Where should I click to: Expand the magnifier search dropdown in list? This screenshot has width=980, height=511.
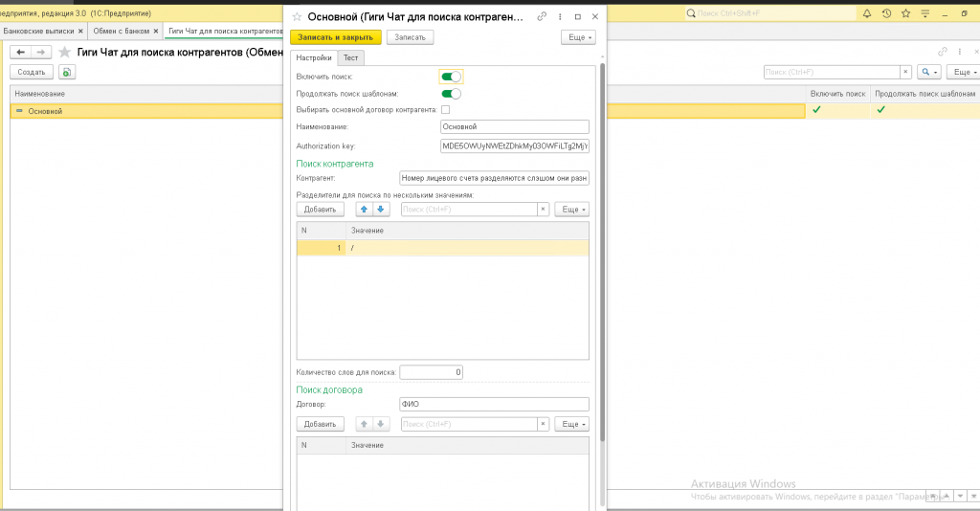coord(928,72)
